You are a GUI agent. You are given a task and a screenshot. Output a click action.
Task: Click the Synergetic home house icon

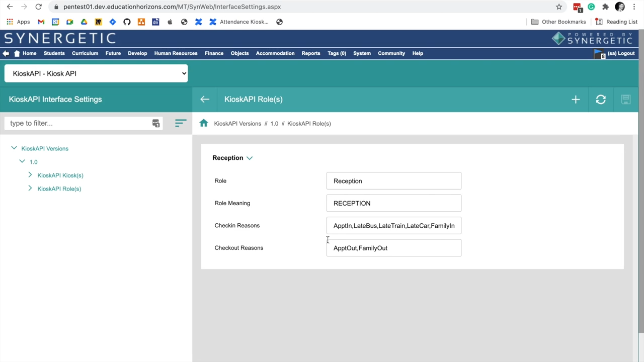coord(17,53)
